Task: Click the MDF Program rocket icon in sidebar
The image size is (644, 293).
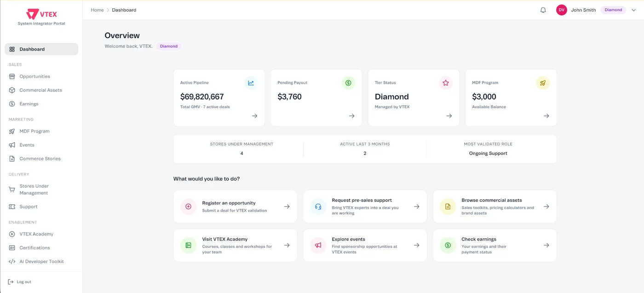Action: point(12,131)
